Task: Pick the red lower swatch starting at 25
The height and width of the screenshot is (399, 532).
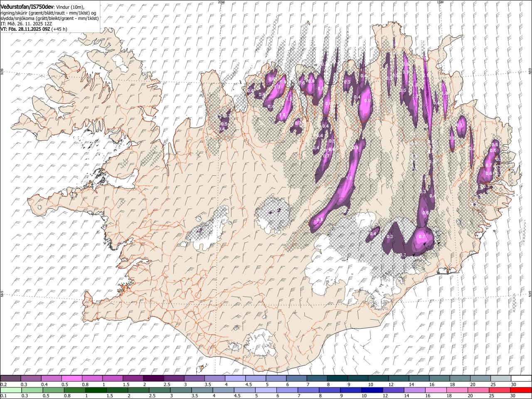Action: pos(499,390)
